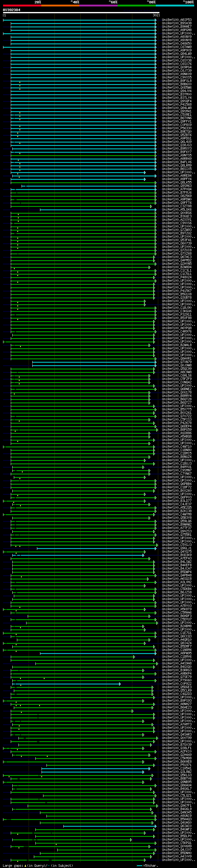Select the UniRef100_Q8LK55 label
The width and height of the screenshot is (197, 868).
pos(177,182)
